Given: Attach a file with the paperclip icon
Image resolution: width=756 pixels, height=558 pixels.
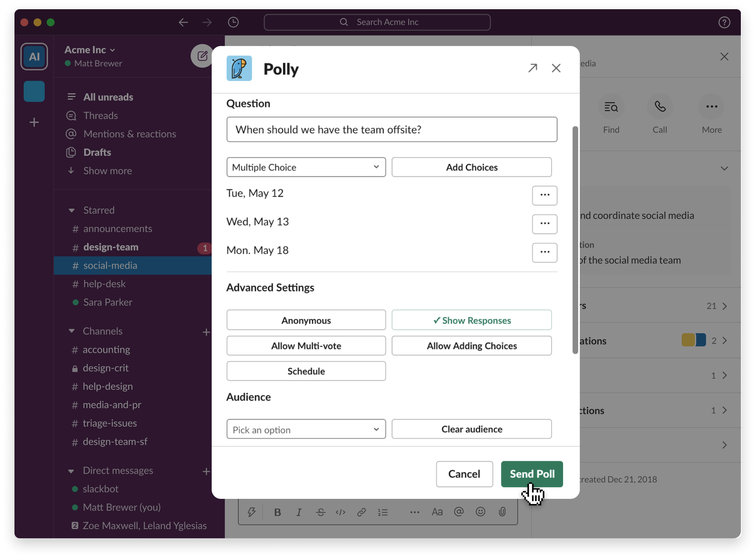Looking at the screenshot, I should [x=502, y=512].
